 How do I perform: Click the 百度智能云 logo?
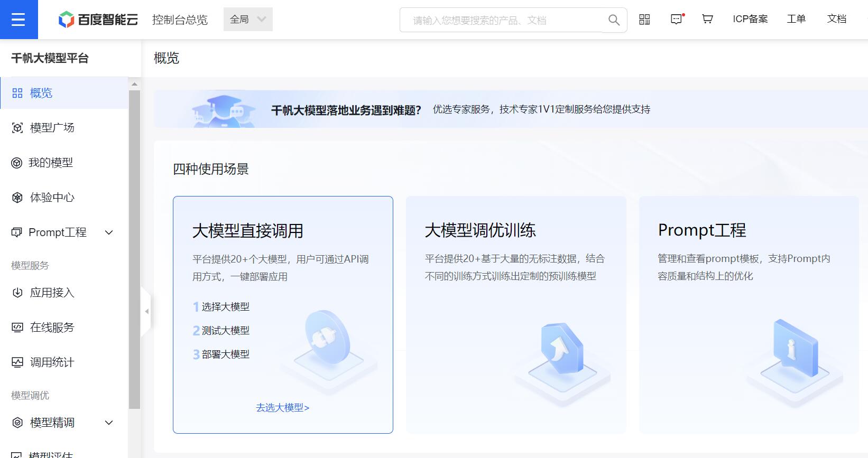(98, 20)
